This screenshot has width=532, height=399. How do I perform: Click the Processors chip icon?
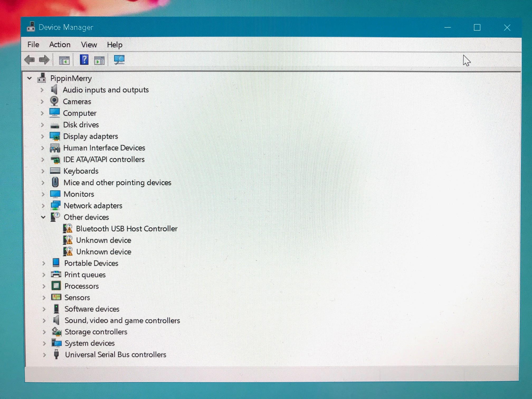tap(56, 286)
